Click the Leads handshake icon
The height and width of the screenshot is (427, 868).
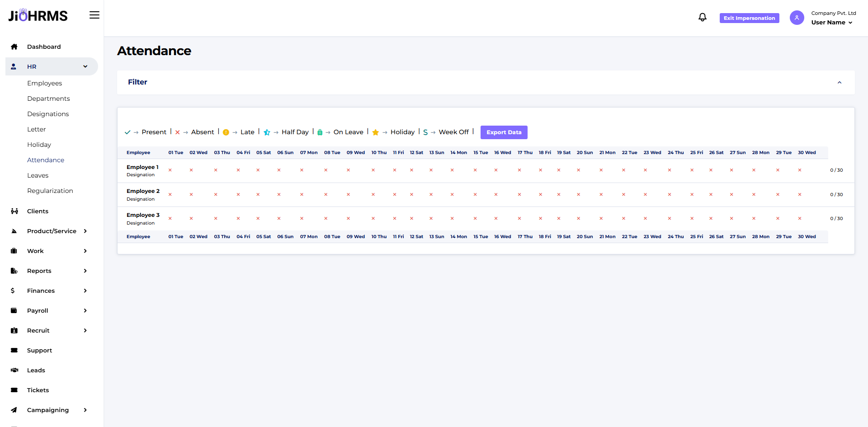tap(14, 370)
